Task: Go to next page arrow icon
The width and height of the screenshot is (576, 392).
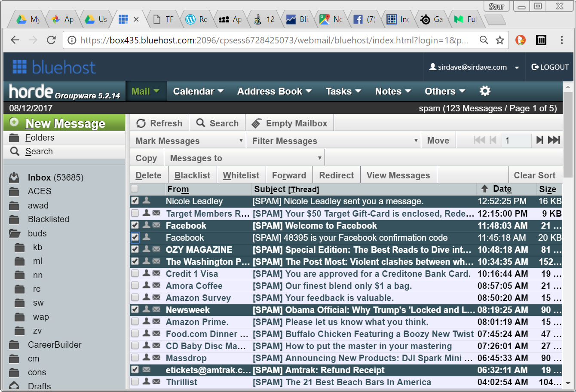Action: pyautogui.click(x=539, y=140)
